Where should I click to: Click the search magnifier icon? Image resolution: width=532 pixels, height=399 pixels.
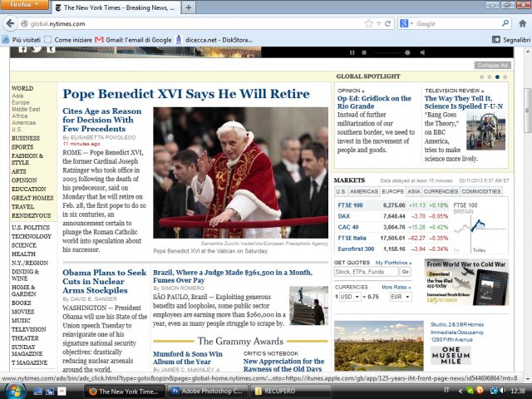(505, 23)
